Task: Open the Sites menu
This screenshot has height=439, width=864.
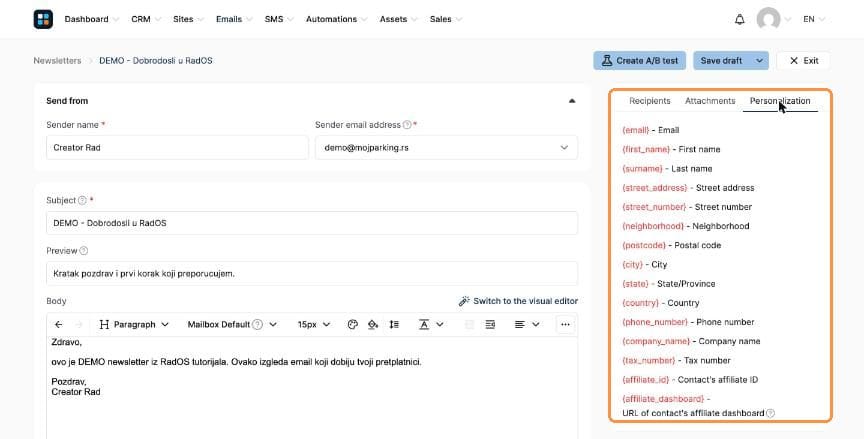Action: point(188,19)
